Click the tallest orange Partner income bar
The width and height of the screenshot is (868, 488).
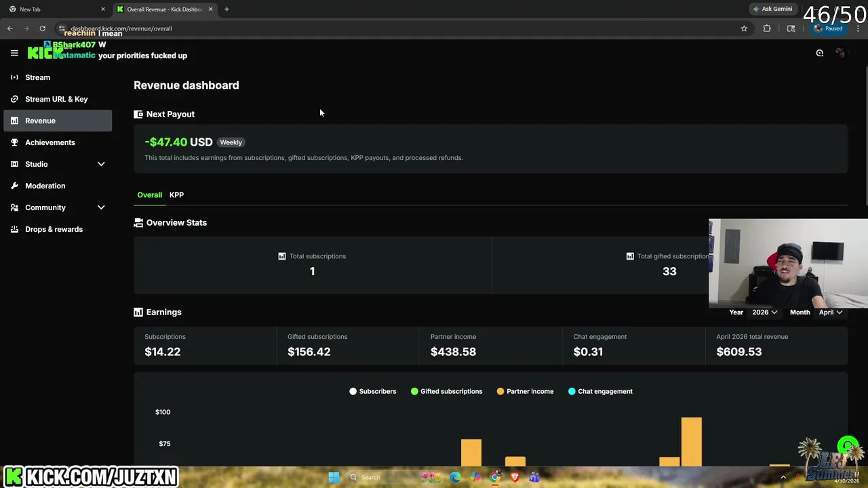(692, 442)
